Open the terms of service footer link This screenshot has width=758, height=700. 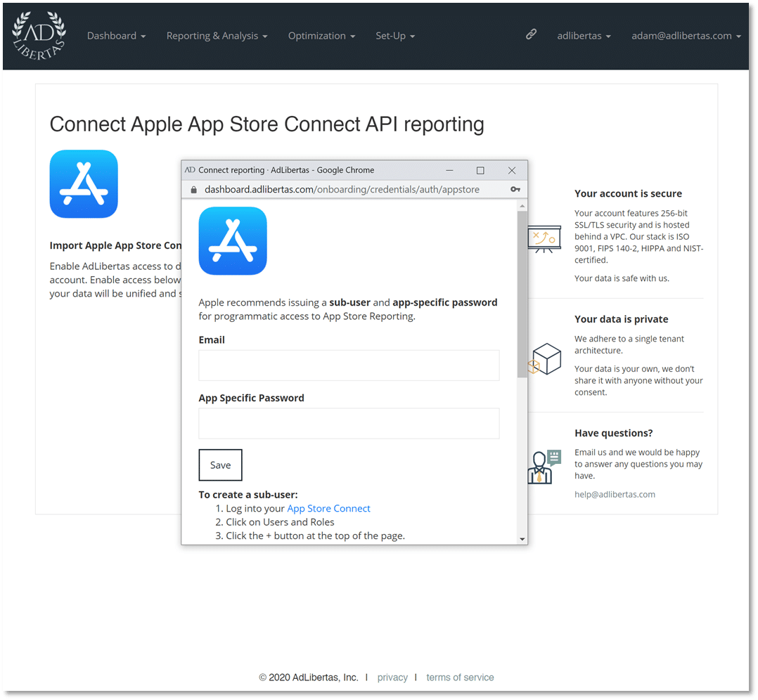pyautogui.click(x=460, y=678)
